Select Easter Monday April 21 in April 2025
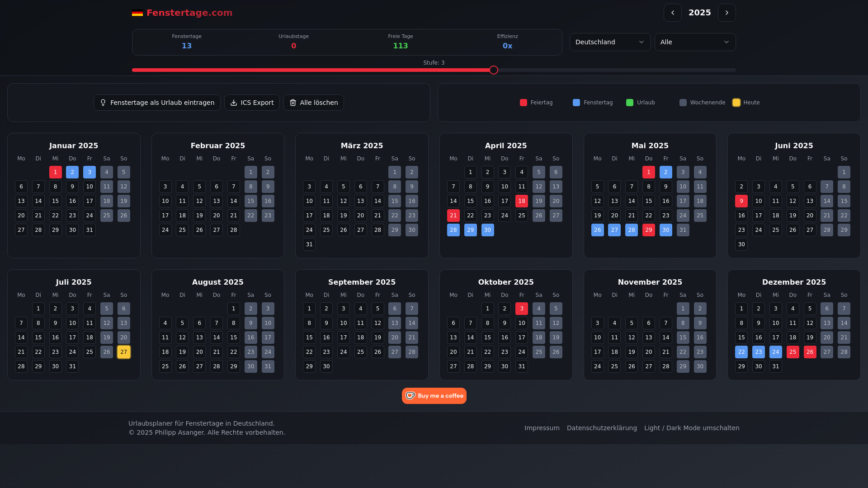Viewport: 868px width, 488px height. click(x=453, y=216)
